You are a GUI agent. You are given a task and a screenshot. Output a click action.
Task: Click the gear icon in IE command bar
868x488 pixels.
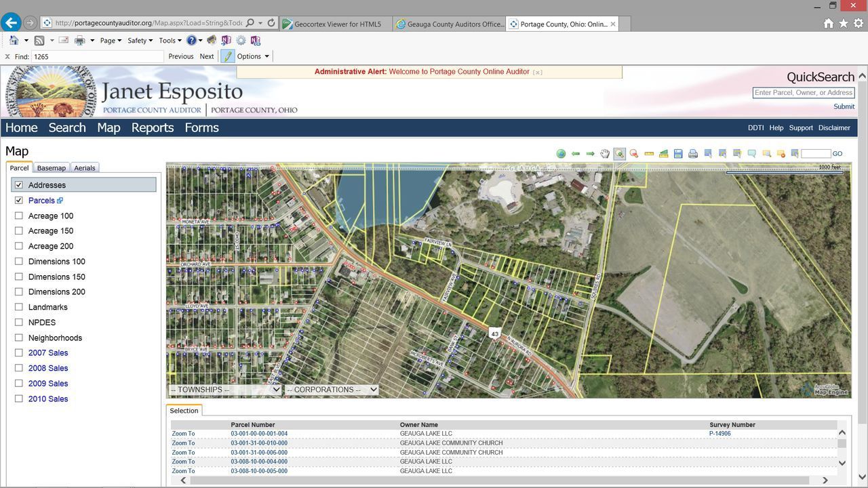pyautogui.click(x=241, y=41)
